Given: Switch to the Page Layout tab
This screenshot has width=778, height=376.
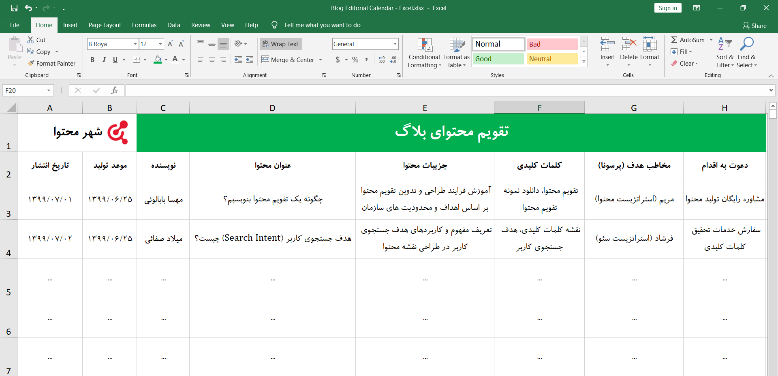Looking at the screenshot, I should tap(105, 25).
